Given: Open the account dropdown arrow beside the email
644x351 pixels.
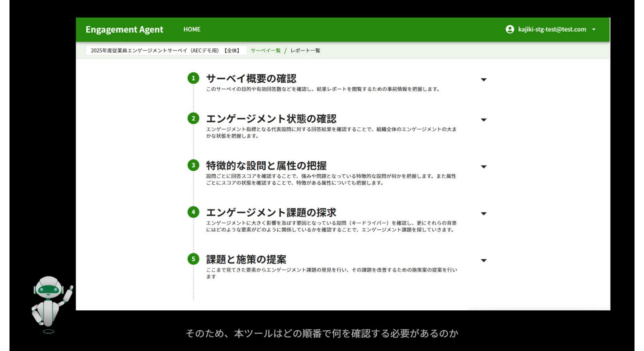Looking at the screenshot, I should click(x=594, y=29).
